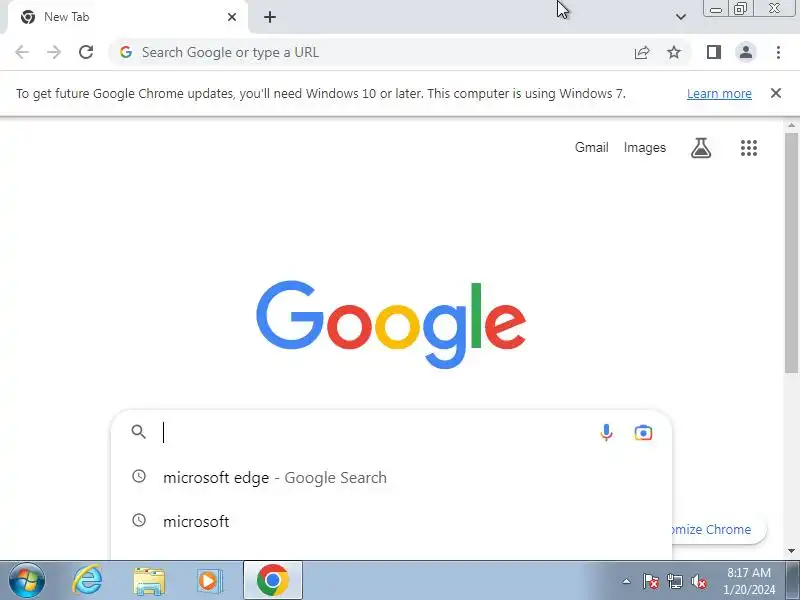800x600 pixels.
Task: Start voice search with microphone icon
Action: 606,433
